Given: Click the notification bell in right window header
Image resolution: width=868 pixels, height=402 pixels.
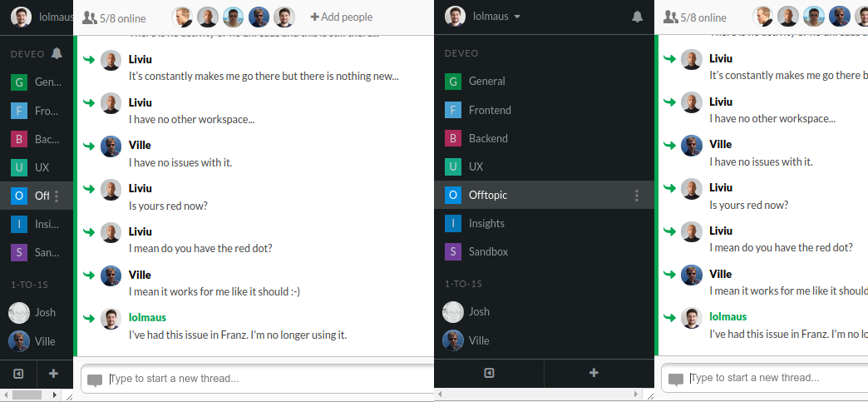Looking at the screenshot, I should point(637,17).
